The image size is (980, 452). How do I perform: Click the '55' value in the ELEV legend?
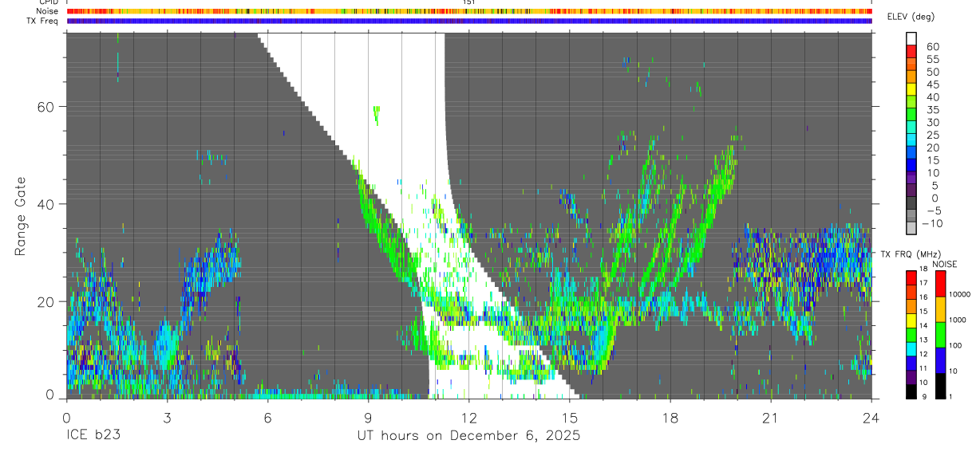tap(932, 59)
